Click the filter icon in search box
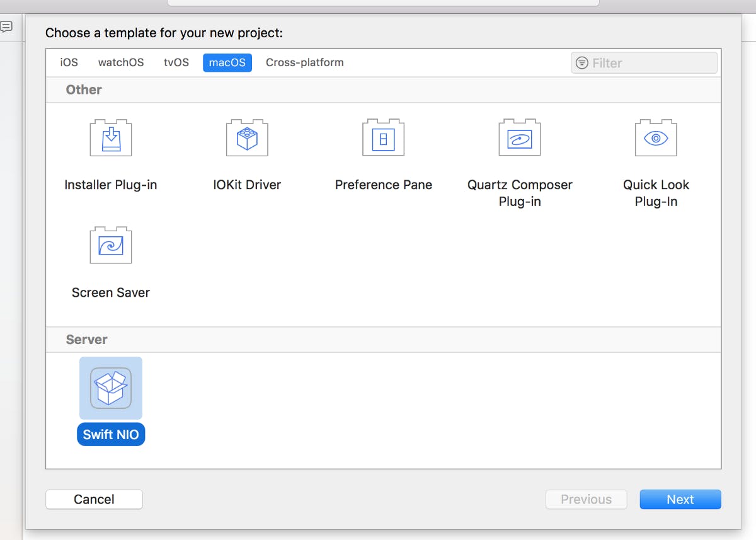The width and height of the screenshot is (756, 540). tap(582, 63)
